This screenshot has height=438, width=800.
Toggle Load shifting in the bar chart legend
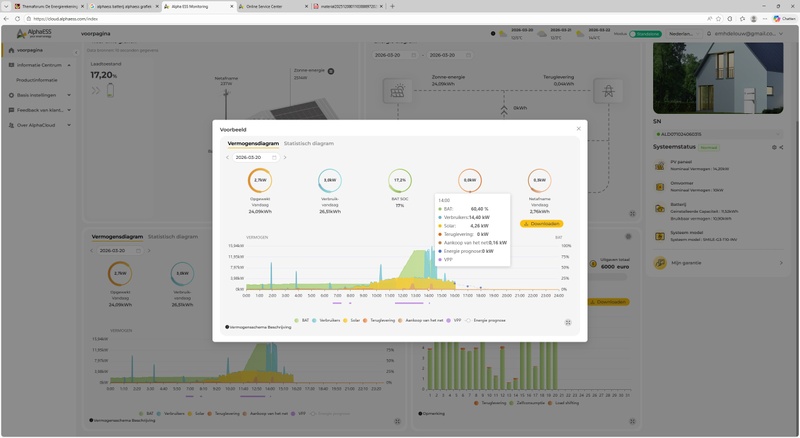pos(563,403)
